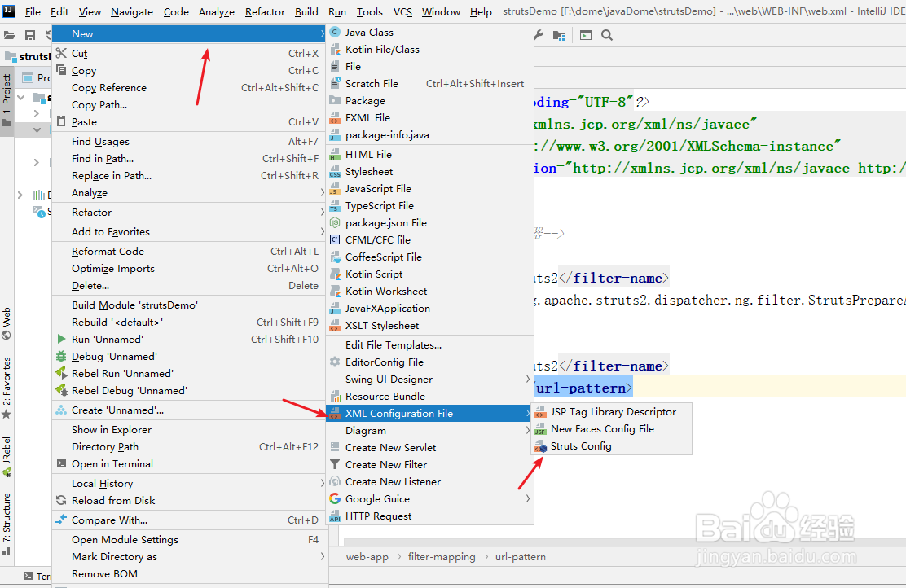Expand the Swing UI Designer submenu
The width and height of the screenshot is (906, 588).
[x=430, y=380]
